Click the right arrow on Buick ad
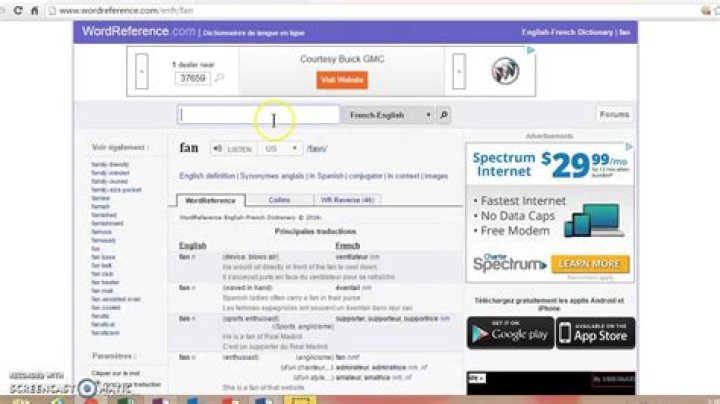 click(x=459, y=71)
